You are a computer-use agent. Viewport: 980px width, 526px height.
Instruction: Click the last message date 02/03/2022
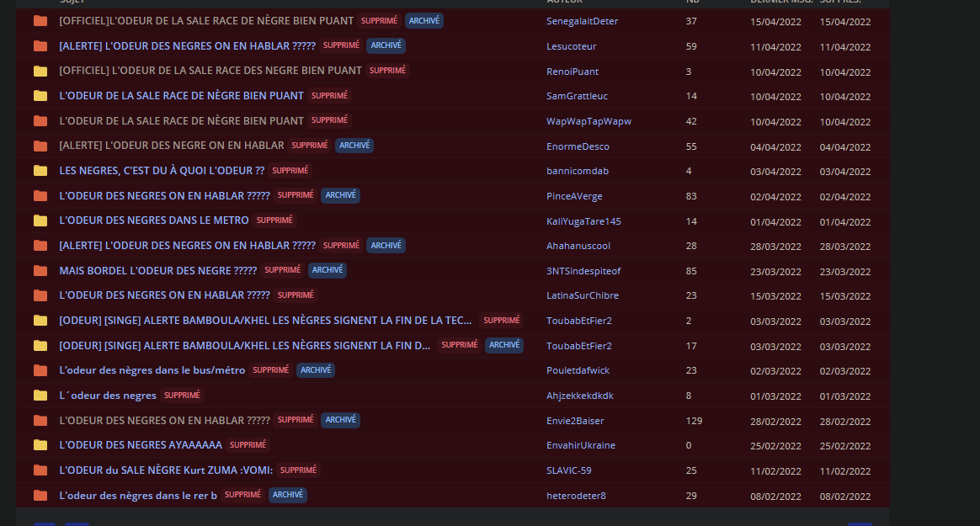pyautogui.click(x=775, y=371)
